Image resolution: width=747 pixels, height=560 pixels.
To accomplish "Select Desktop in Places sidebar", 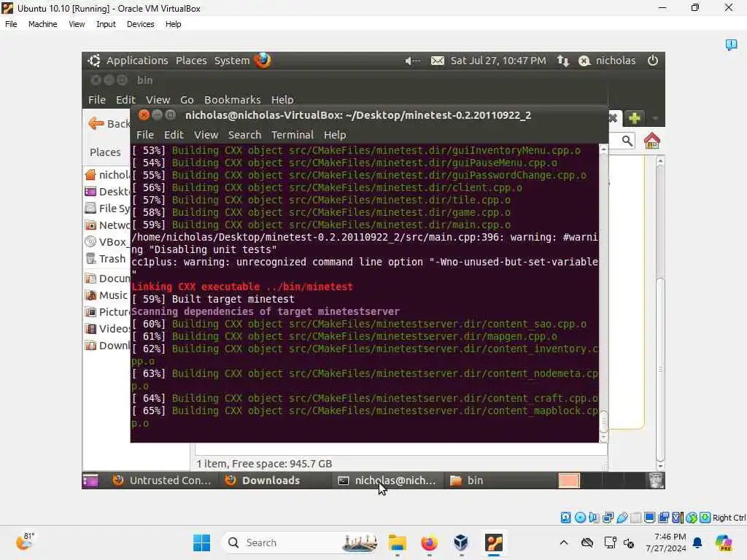I will click(107, 192).
